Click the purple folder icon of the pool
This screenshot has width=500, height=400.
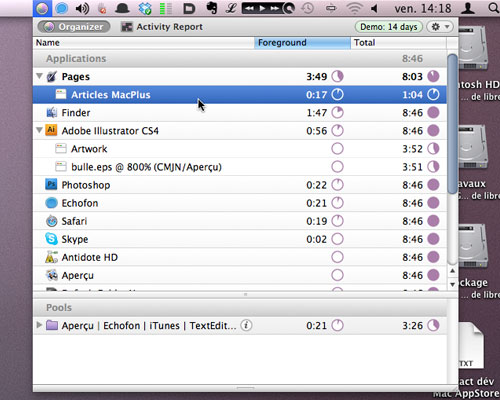(x=52, y=325)
